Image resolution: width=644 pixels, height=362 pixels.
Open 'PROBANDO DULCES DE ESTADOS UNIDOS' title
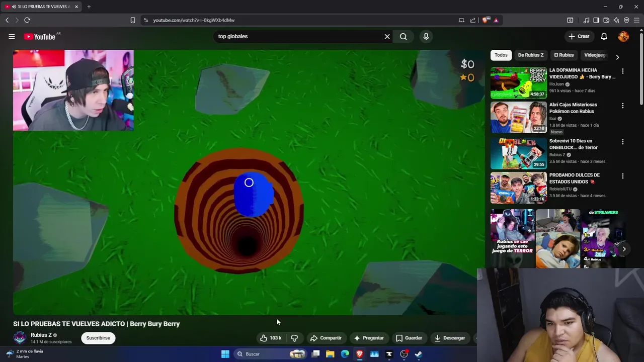(575, 178)
